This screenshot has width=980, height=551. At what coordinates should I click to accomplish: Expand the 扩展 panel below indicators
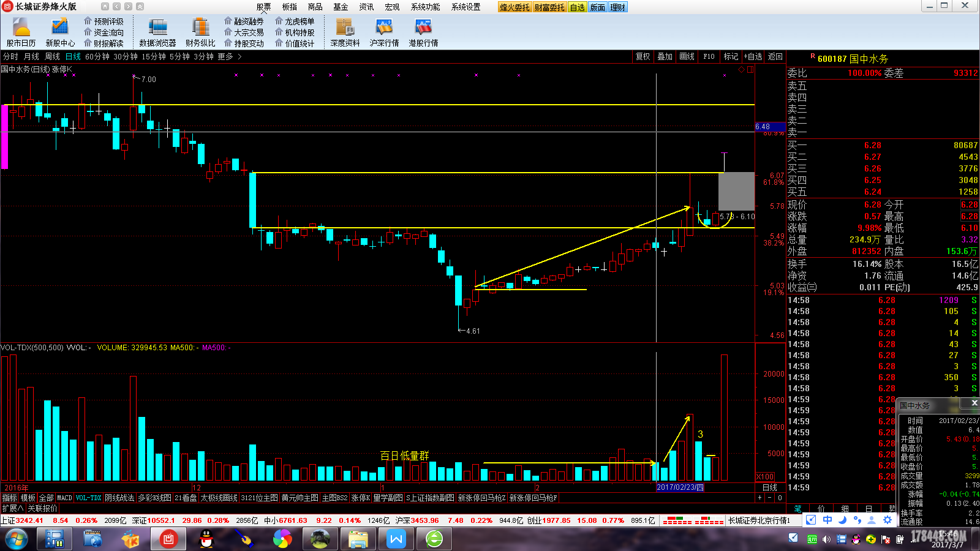tap(13, 508)
